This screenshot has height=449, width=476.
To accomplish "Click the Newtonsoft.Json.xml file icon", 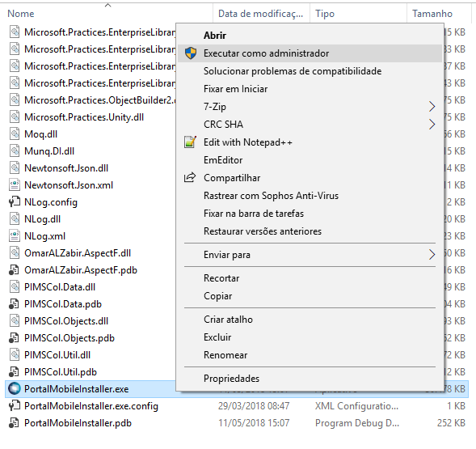I will pos(15,184).
